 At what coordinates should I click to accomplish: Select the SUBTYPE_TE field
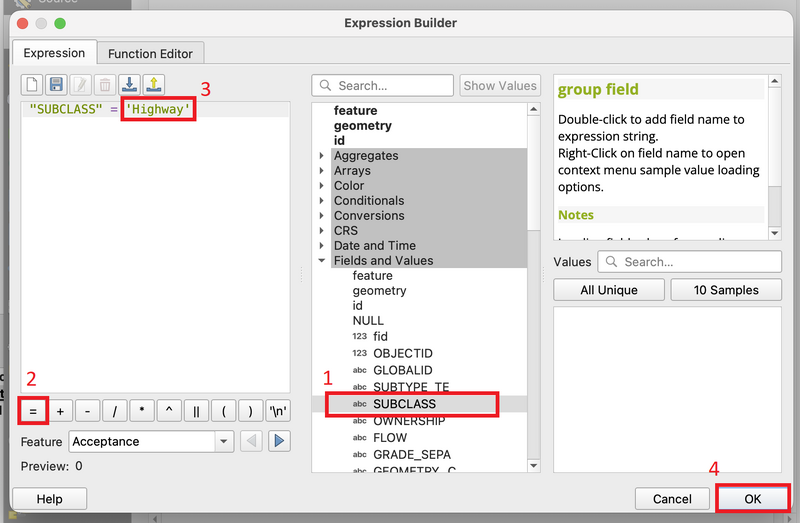coord(401,387)
